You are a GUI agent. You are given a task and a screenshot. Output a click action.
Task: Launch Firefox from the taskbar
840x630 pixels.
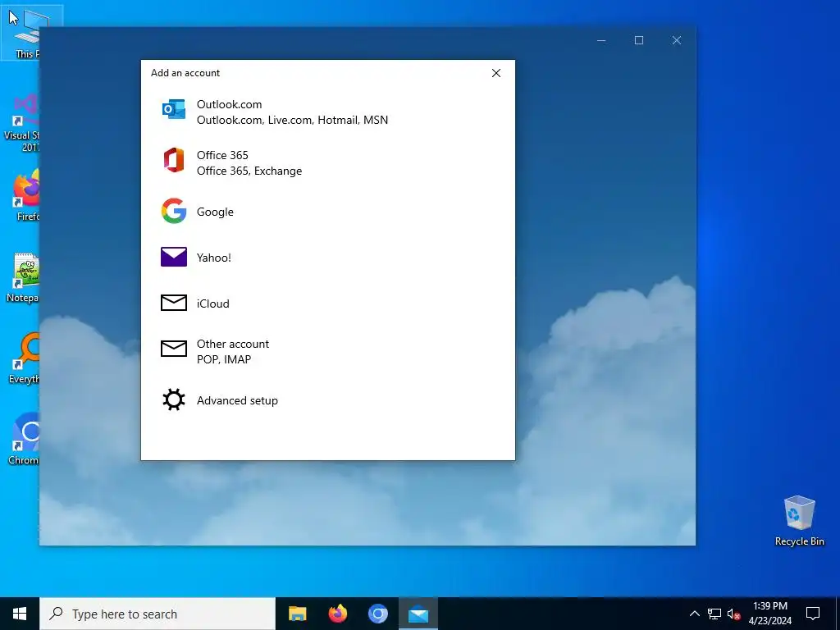click(337, 614)
